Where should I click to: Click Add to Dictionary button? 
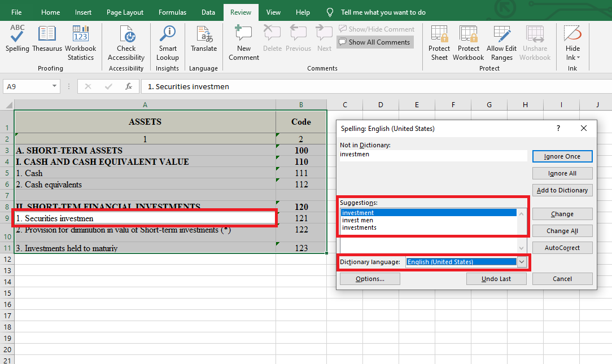tap(562, 190)
